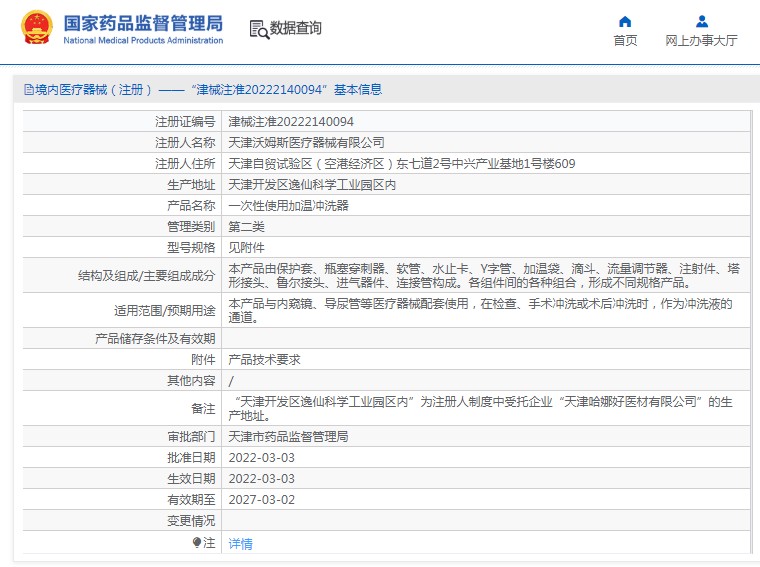Click slash value in 其他内容 row
The image size is (760, 567).
[x=231, y=381]
